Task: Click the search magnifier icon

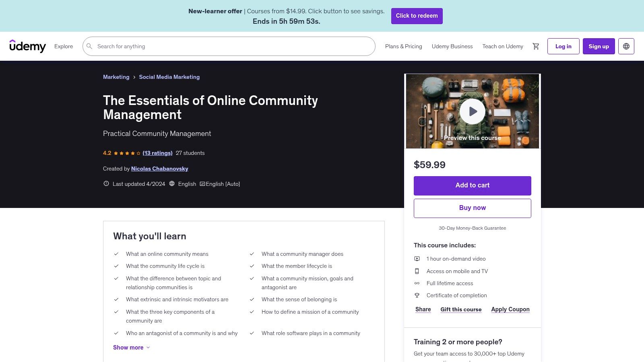Action: [89, 46]
